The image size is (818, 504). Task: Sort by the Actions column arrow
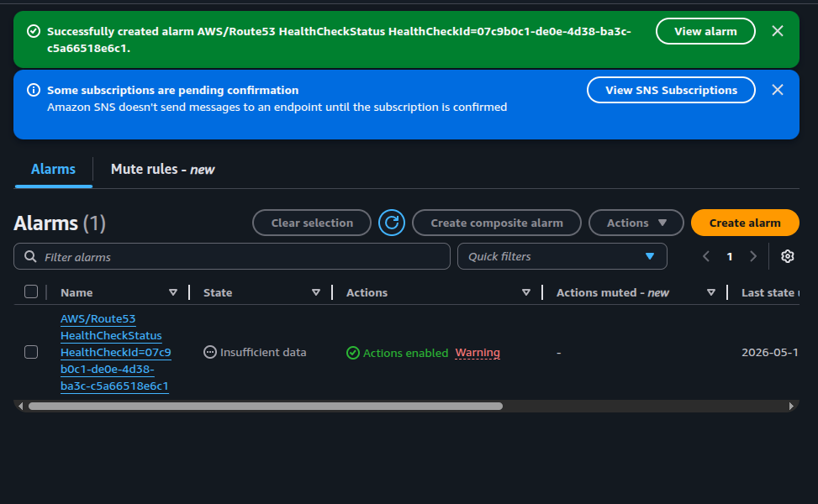pyautogui.click(x=526, y=292)
